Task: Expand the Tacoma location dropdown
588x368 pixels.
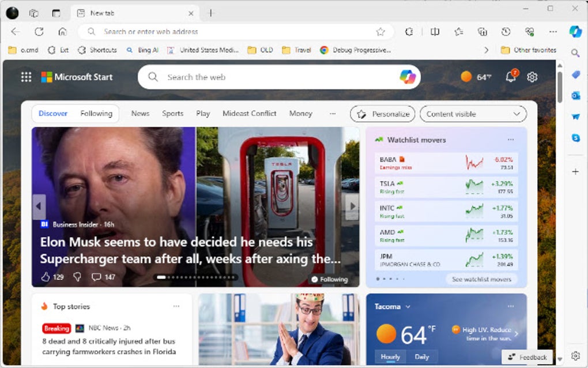Action: [x=408, y=306]
